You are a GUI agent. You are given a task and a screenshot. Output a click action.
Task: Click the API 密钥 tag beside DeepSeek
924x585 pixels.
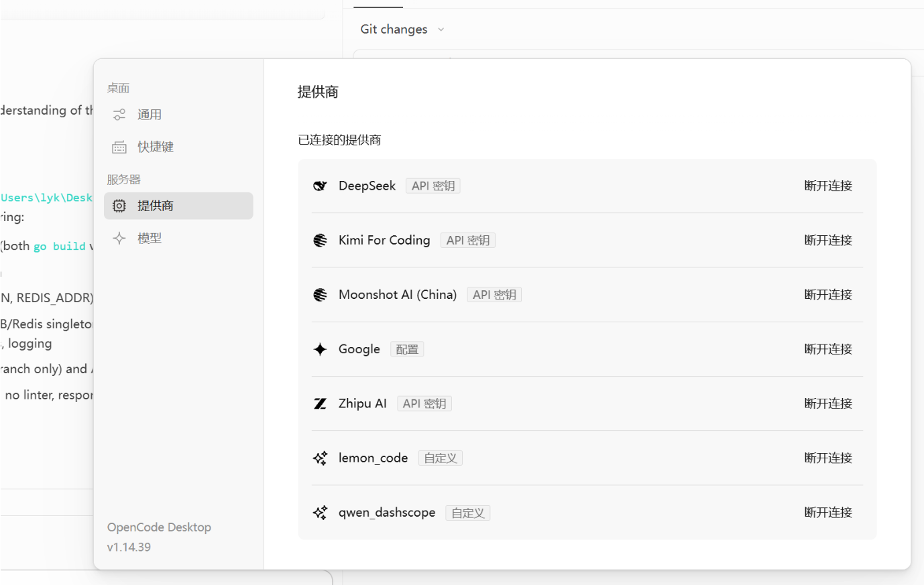click(x=433, y=186)
